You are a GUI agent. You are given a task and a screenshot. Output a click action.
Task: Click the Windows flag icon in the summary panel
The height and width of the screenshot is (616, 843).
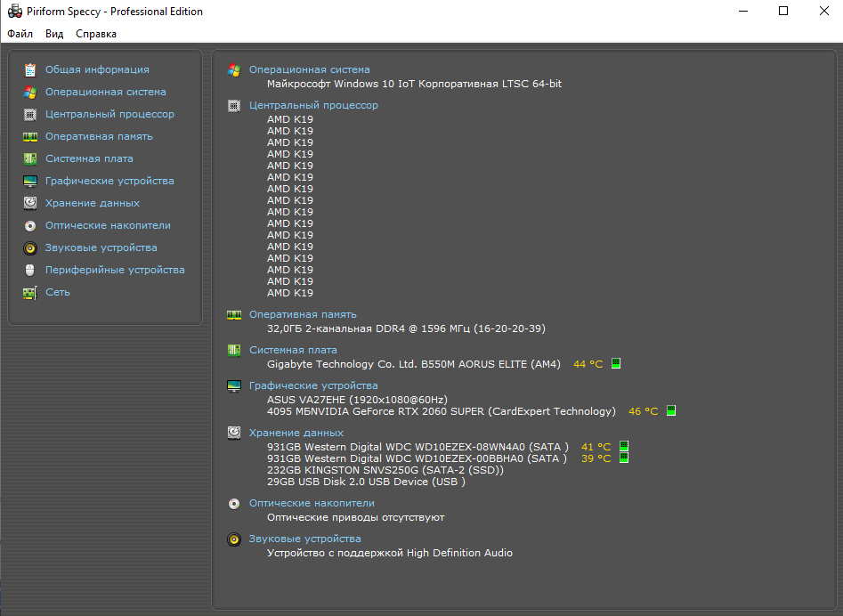234,69
